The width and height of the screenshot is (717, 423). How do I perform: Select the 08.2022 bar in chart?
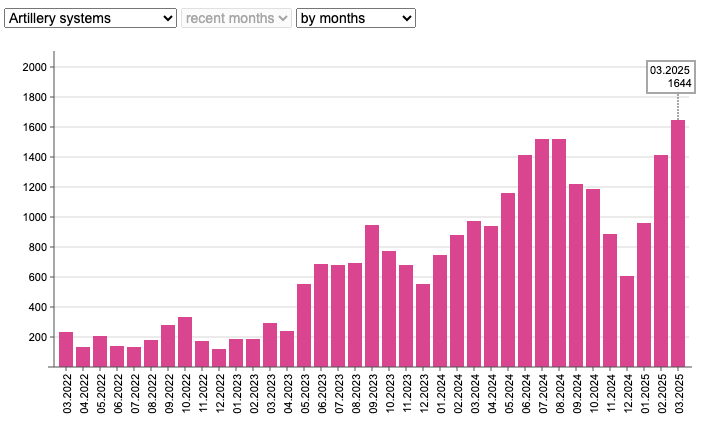click(x=151, y=353)
